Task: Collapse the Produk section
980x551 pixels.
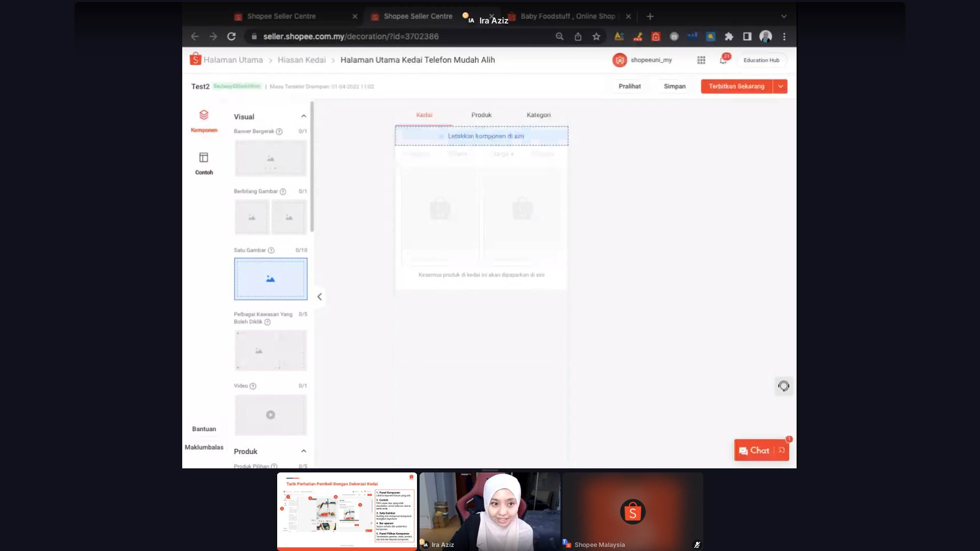Action: click(304, 451)
